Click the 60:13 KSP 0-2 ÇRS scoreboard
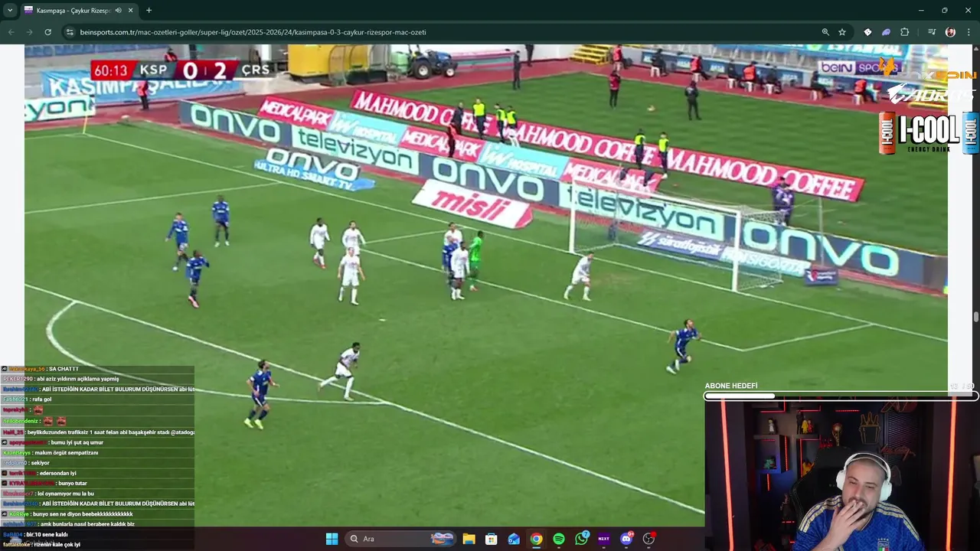Image resolution: width=980 pixels, height=551 pixels. coord(181,70)
